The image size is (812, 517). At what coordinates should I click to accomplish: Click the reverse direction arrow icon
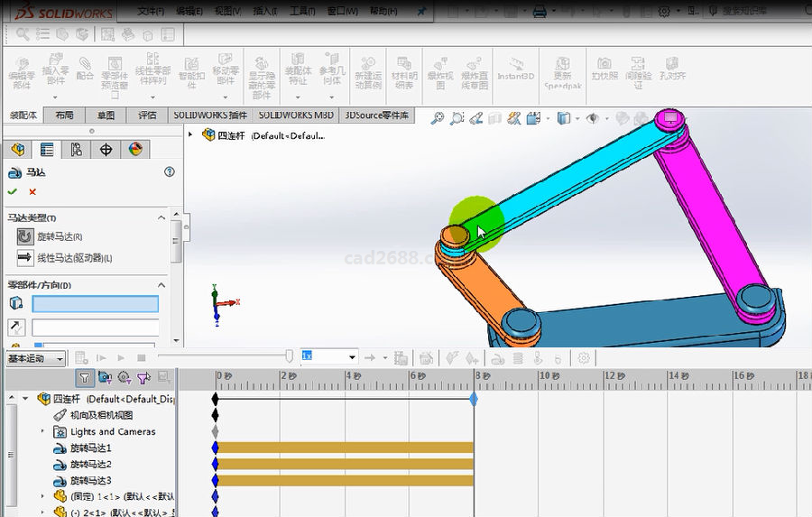pos(16,327)
